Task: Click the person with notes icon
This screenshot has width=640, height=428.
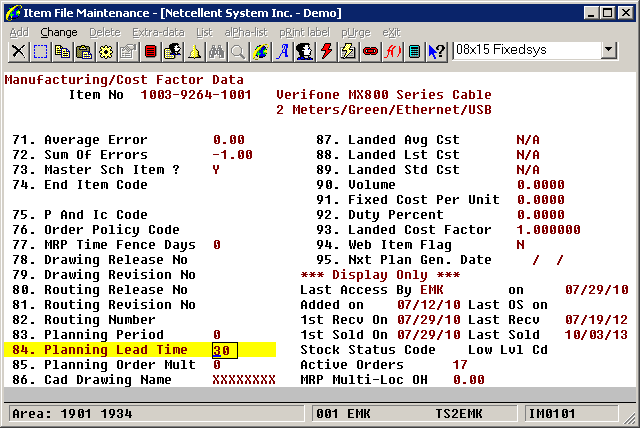Action: [172, 51]
